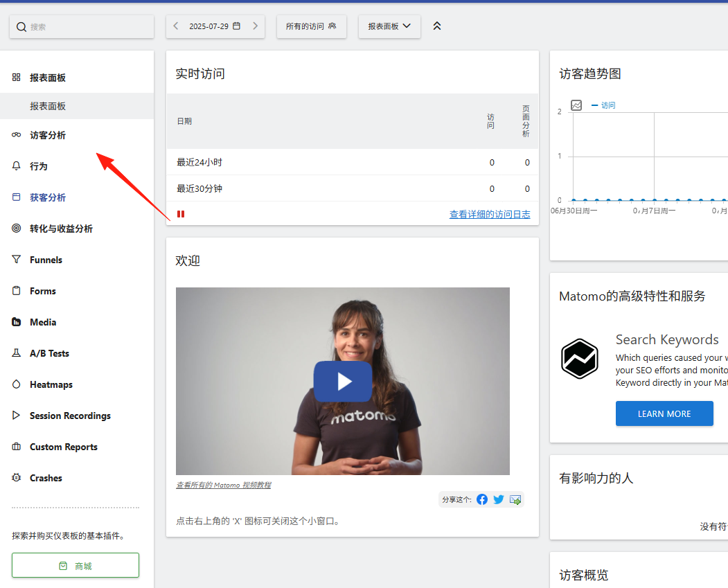Click the 访客趋势图 widget title
Image resolution: width=728 pixels, height=588 pixels.
click(590, 74)
